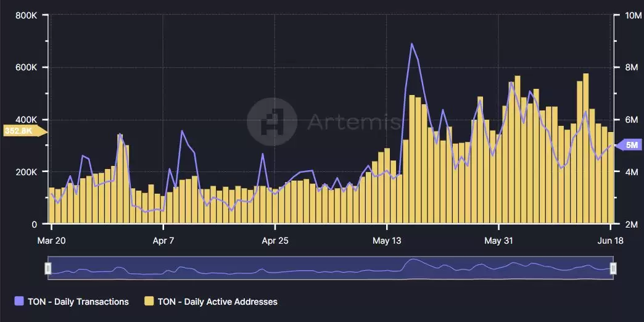
Task: Click the Jun 18 x-axis date label
Action: tap(609, 241)
